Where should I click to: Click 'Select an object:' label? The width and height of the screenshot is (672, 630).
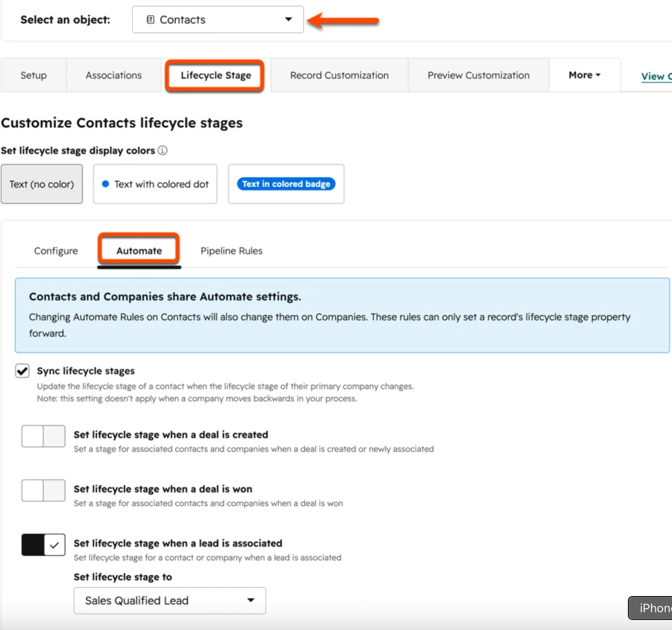65,20
